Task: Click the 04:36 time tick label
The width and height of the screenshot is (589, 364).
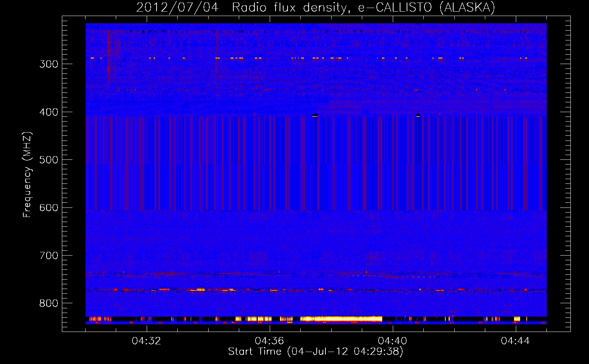Action: 269,341
